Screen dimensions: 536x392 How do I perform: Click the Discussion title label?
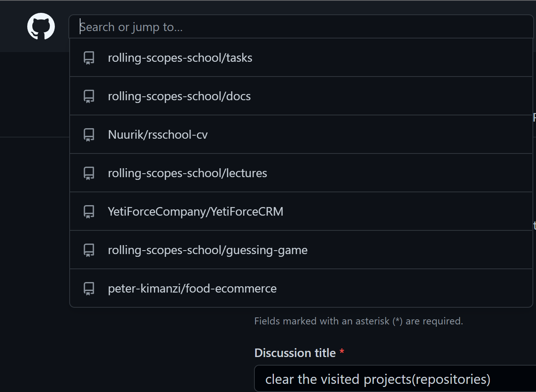tap(296, 352)
